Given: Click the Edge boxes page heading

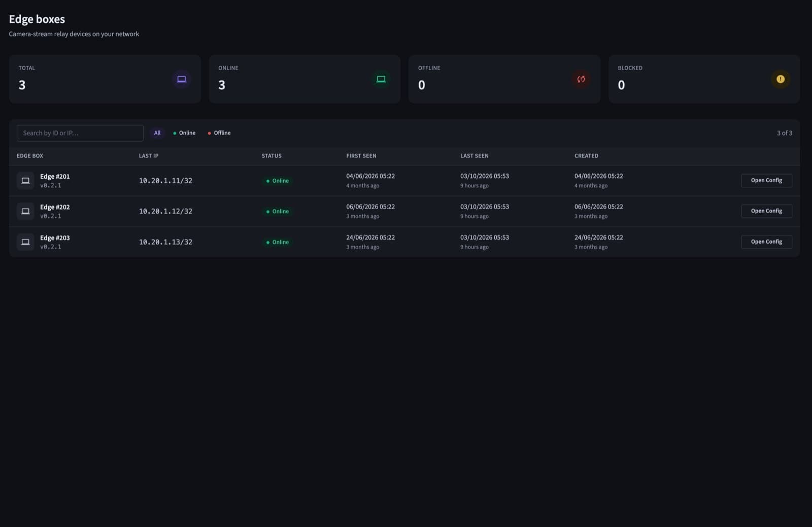Looking at the screenshot, I should pyautogui.click(x=37, y=19).
